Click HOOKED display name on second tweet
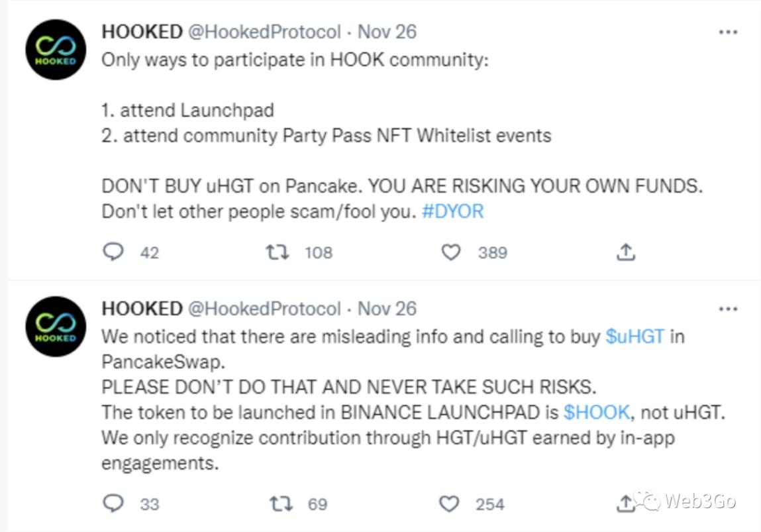Viewport: 761px width, 532px height. (x=141, y=309)
